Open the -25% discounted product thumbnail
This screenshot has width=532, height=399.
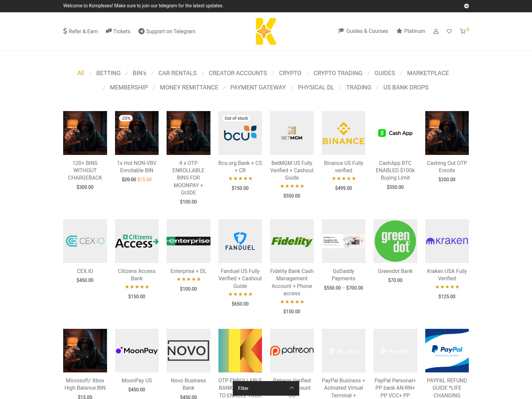pos(137,133)
